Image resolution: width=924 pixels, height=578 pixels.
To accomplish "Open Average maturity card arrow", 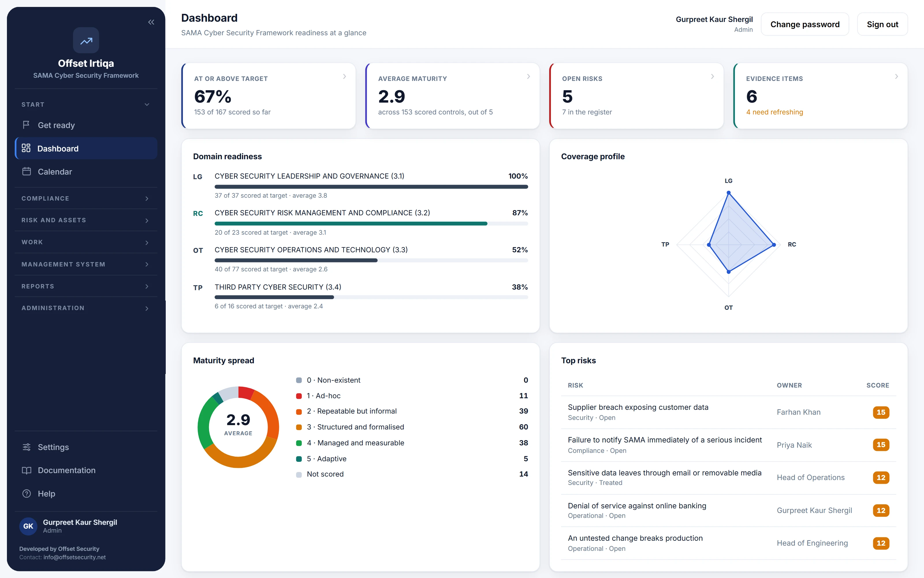I will 528,77.
